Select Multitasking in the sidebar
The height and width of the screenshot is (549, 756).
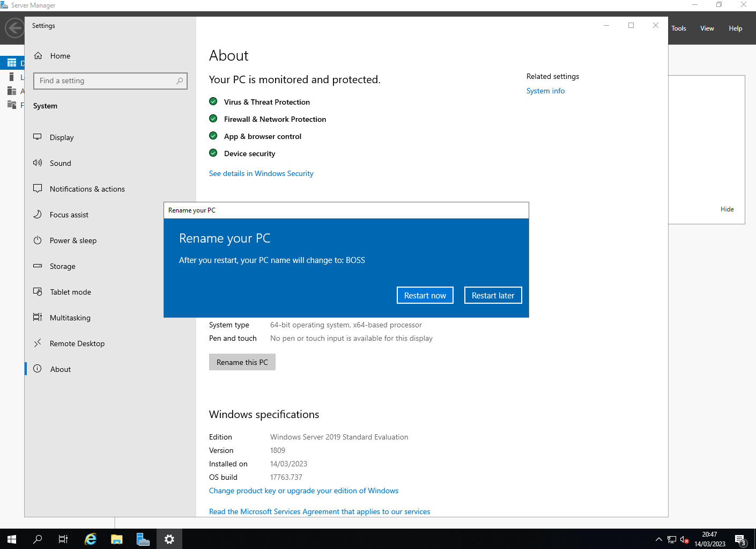(x=70, y=318)
